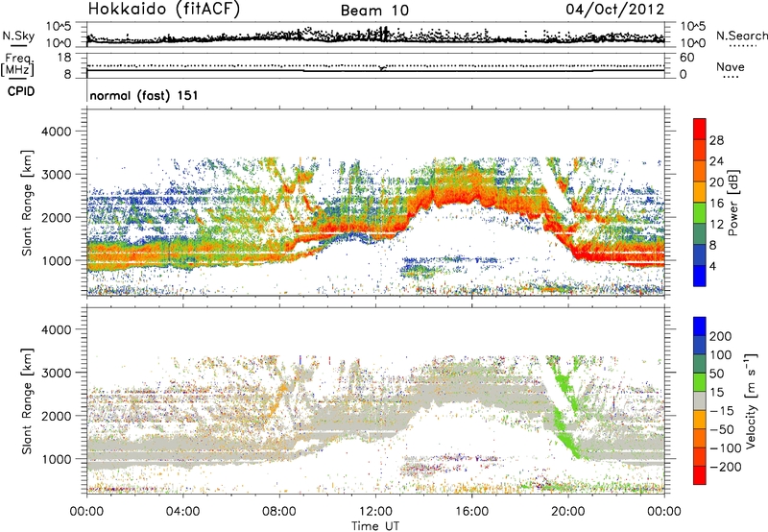Pick the bright green 15–50 velocity swatch
768x532 pixels.
pyautogui.click(x=700, y=382)
